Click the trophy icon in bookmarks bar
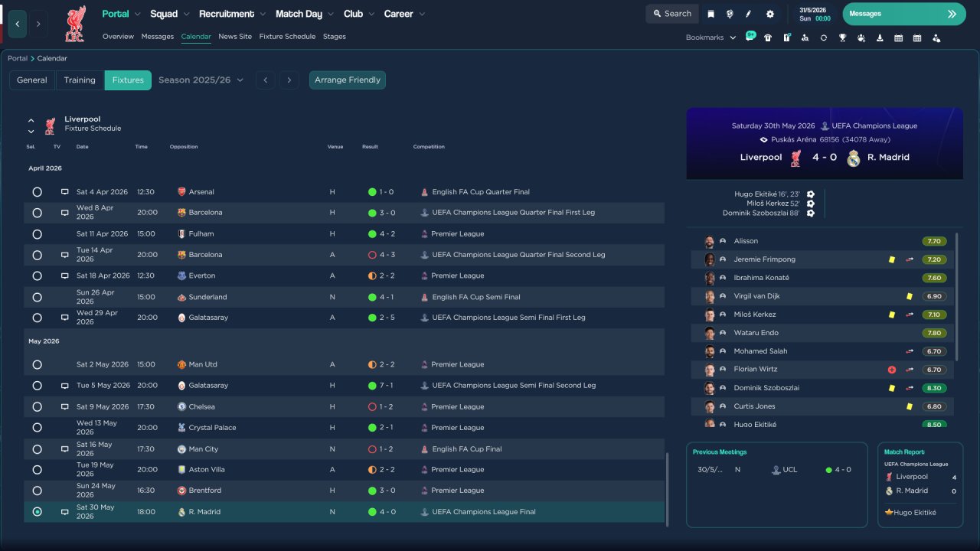980x551 pixels. coord(842,37)
